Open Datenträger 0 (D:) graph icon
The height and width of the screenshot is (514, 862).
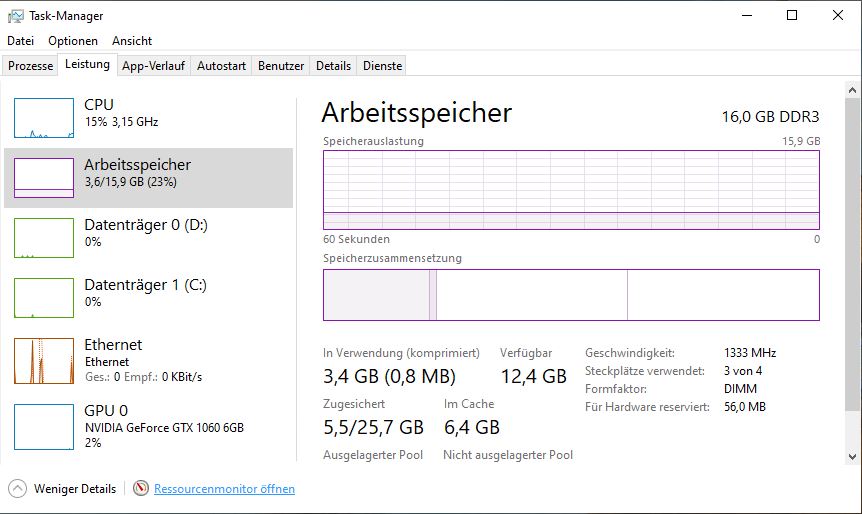tap(44, 238)
